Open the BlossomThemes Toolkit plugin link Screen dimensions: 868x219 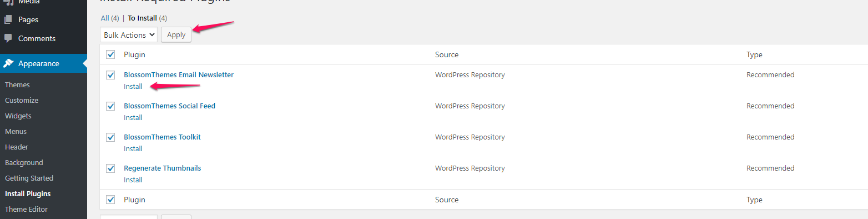click(163, 137)
